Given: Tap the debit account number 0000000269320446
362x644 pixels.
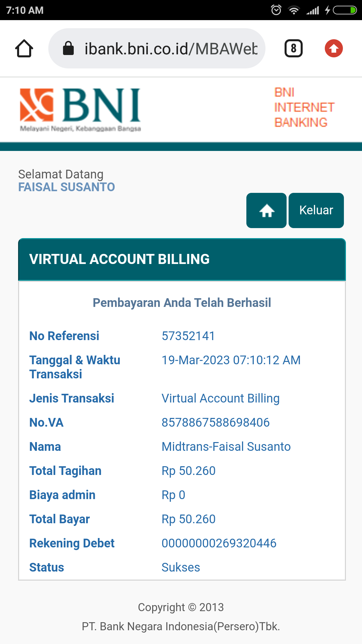Looking at the screenshot, I should coord(219,543).
